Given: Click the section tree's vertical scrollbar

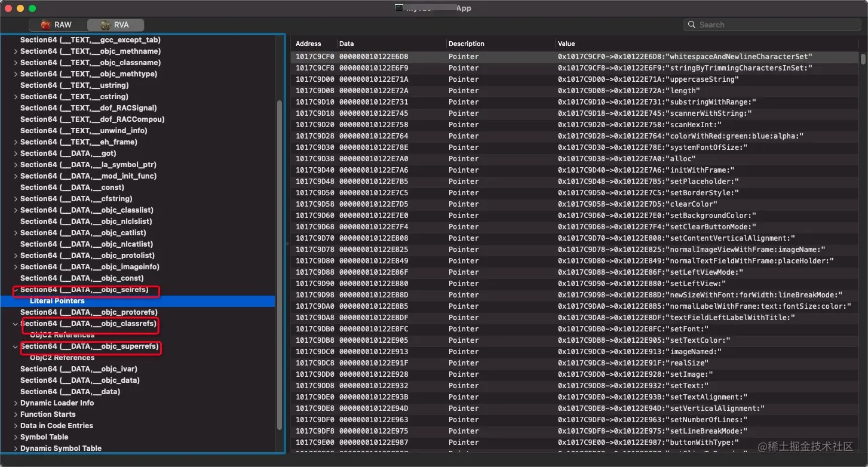Looking at the screenshot, I should [x=278, y=265].
